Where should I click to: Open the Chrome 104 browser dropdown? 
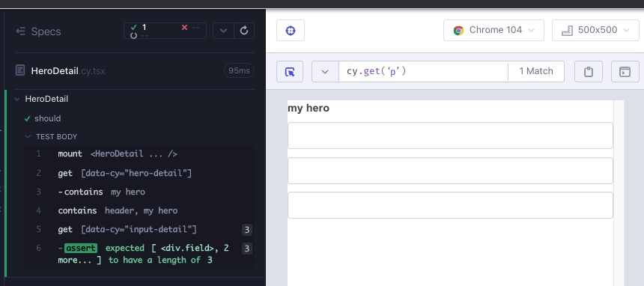click(493, 31)
